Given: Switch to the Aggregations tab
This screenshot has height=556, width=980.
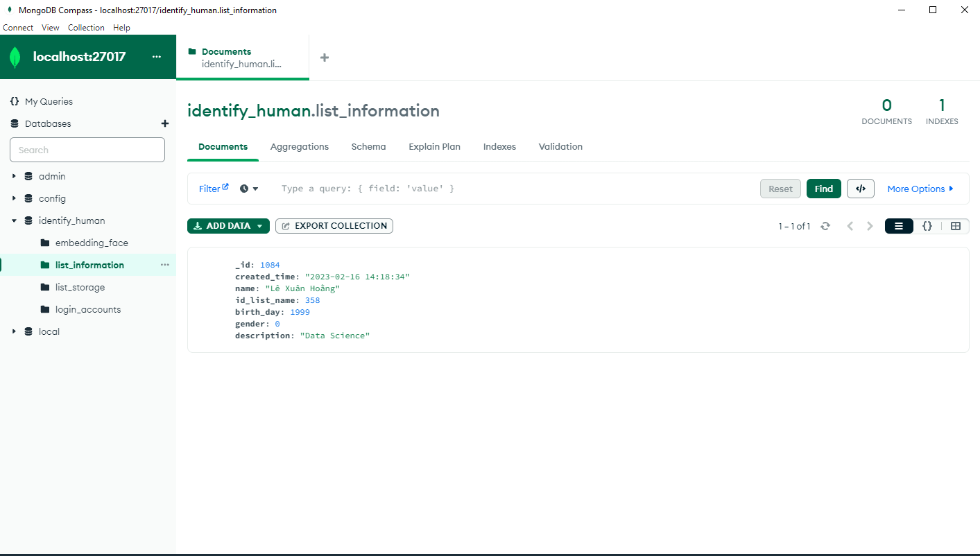Looking at the screenshot, I should [x=299, y=146].
